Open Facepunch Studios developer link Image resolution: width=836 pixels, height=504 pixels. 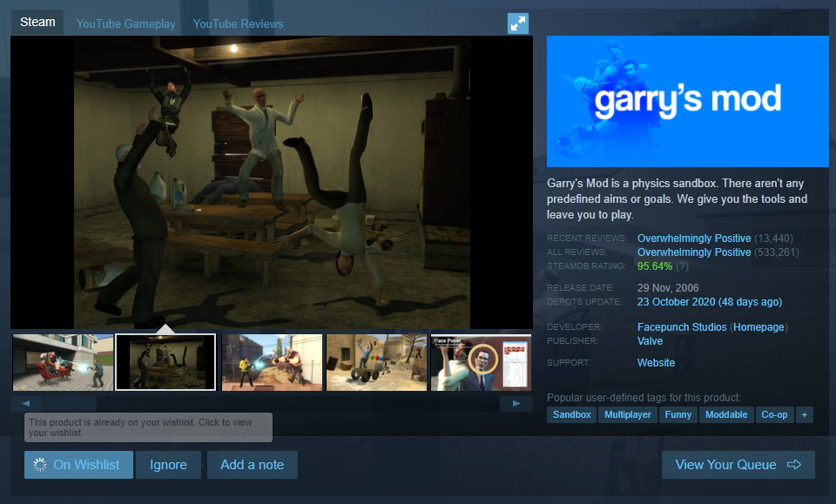coord(682,327)
